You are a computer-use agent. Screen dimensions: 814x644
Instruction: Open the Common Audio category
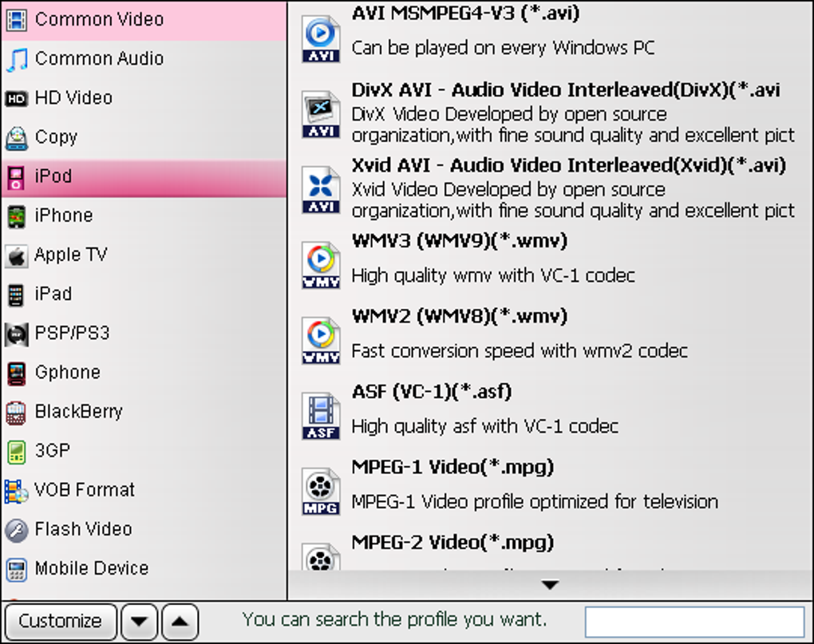(144, 58)
